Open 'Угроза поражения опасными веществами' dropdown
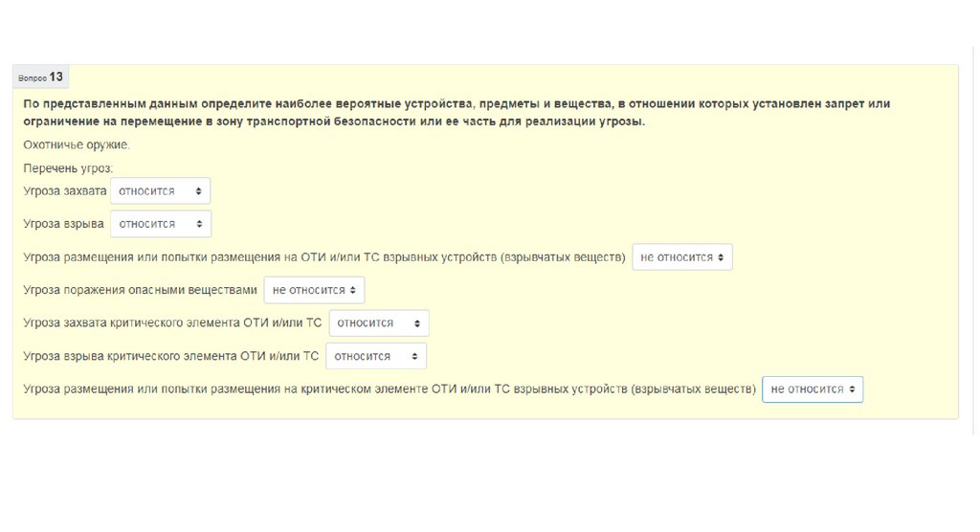980x532 pixels. (313, 290)
